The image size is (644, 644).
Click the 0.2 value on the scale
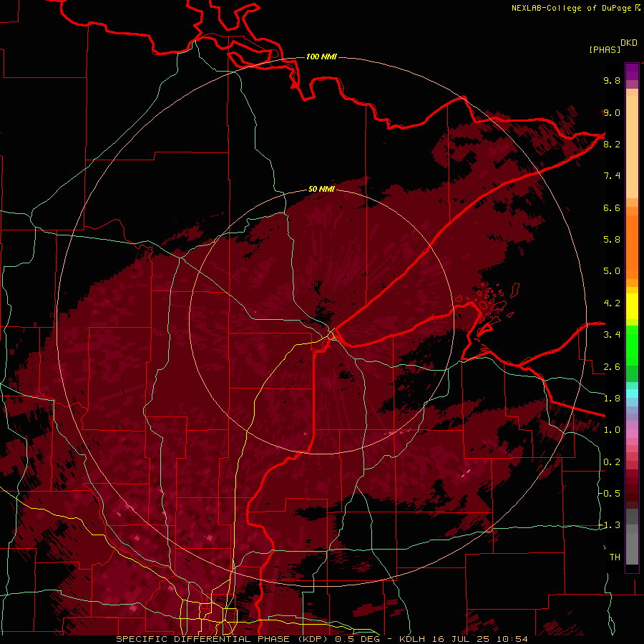click(x=612, y=462)
